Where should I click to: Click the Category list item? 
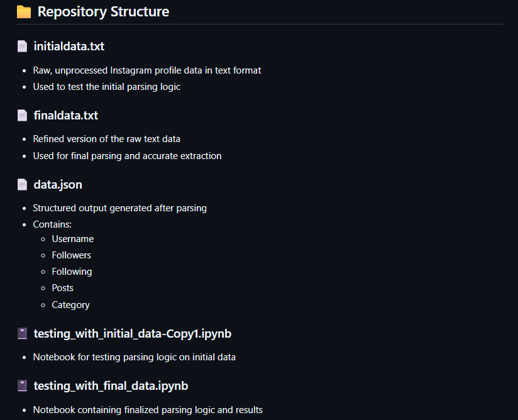click(71, 305)
